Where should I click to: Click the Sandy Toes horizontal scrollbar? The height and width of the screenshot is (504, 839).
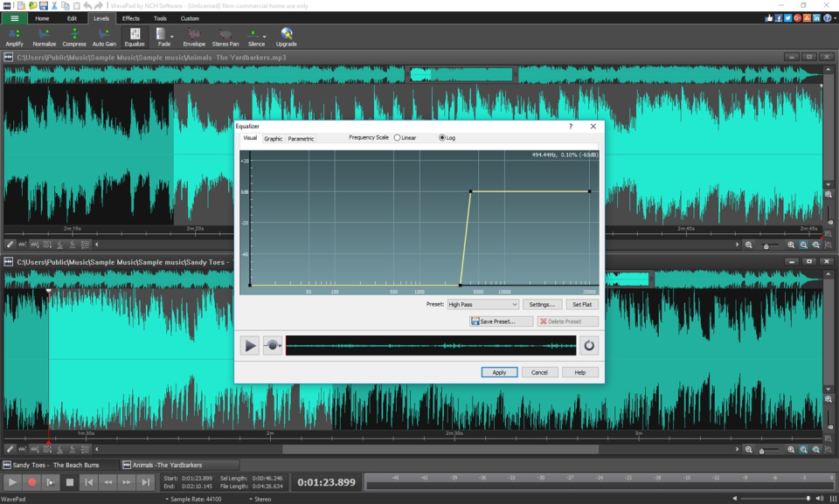[440, 450]
